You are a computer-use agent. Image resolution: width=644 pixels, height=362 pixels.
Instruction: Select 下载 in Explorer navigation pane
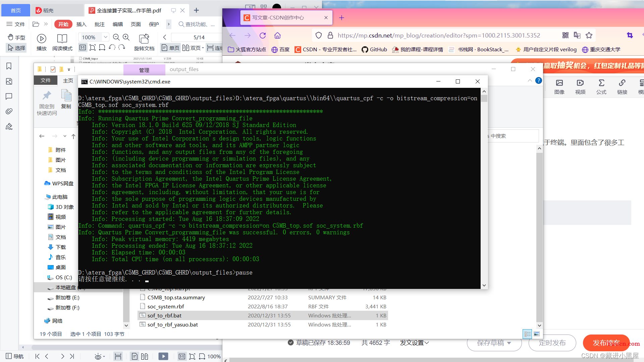click(x=60, y=247)
